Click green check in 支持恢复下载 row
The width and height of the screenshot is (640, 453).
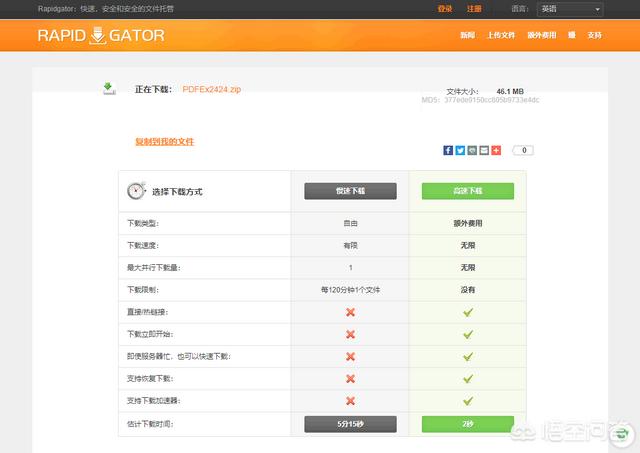[x=468, y=379]
